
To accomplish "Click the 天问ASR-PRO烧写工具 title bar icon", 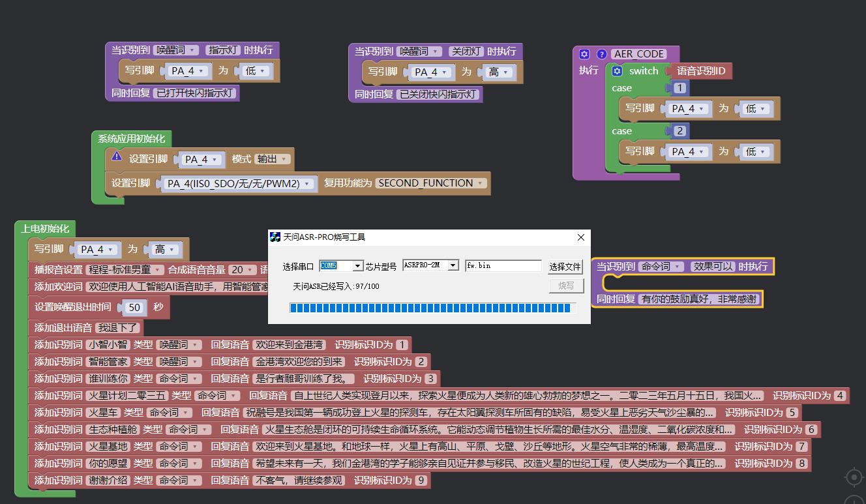I will click(275, 237).
